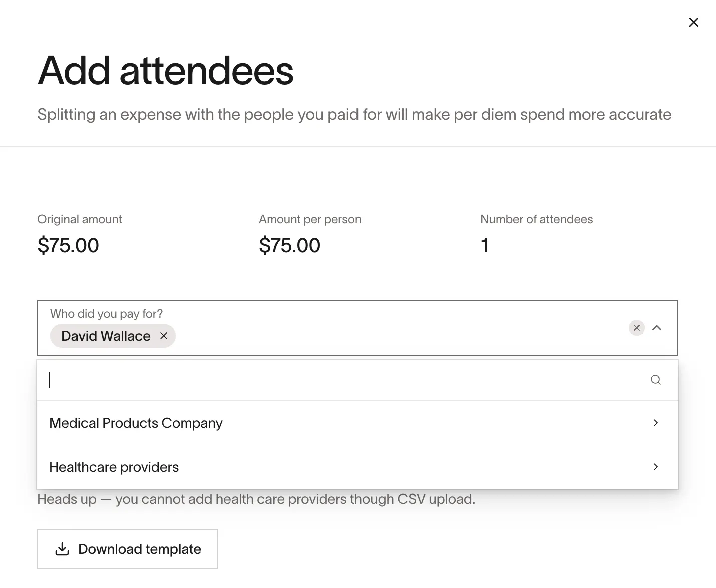
Task: Click the number of attendees value
Action: pos(485,245)
